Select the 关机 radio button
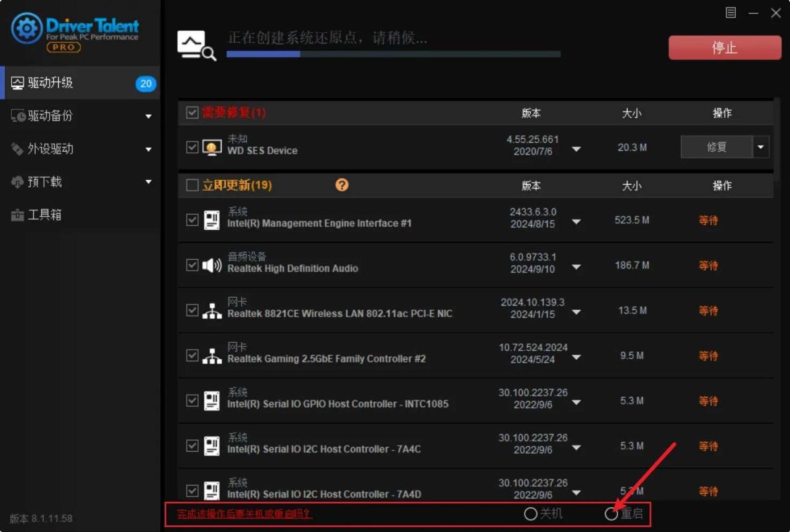790x532 pixels. point(530,513)
